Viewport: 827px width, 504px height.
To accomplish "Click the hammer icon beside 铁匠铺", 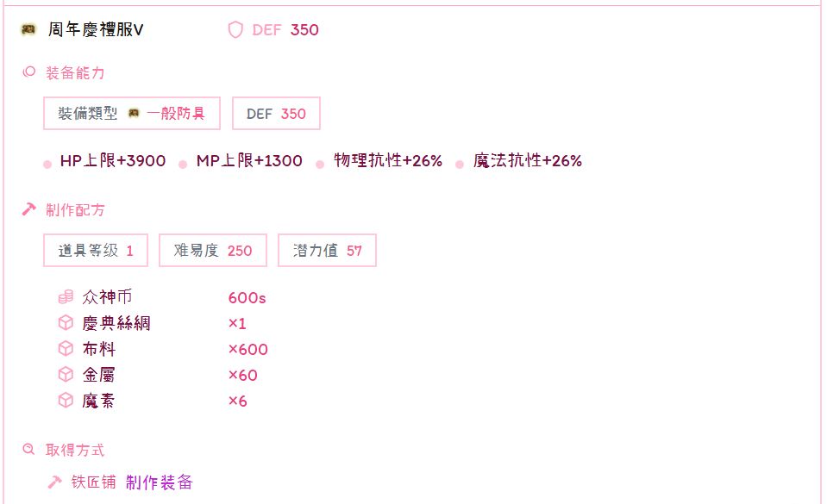I will 54,482.
